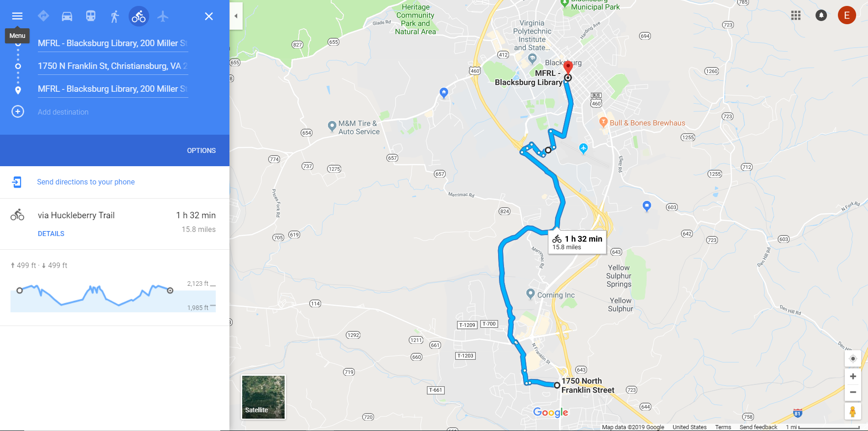Select flights travel mode
The width and height of the screenshot is (868, 431).
point(163,16)
